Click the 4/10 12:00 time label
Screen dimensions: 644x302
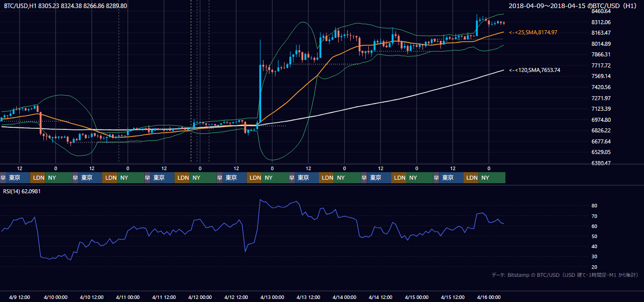point(92,297)
